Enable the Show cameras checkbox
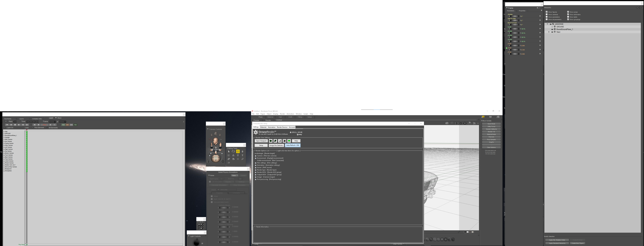 click(x=547, y=15)
